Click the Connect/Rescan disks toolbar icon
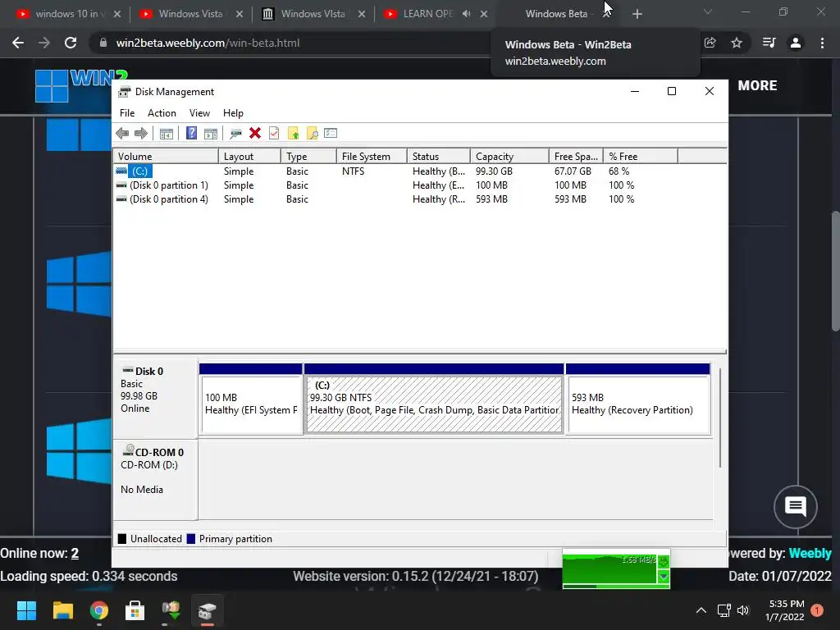This screenshot has height=630, width=840. pos(235,134)
